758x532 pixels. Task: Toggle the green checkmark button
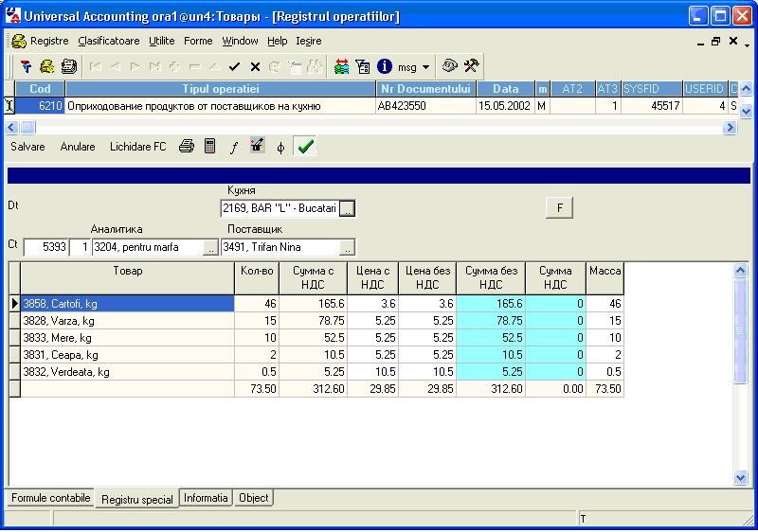point(305,146)
